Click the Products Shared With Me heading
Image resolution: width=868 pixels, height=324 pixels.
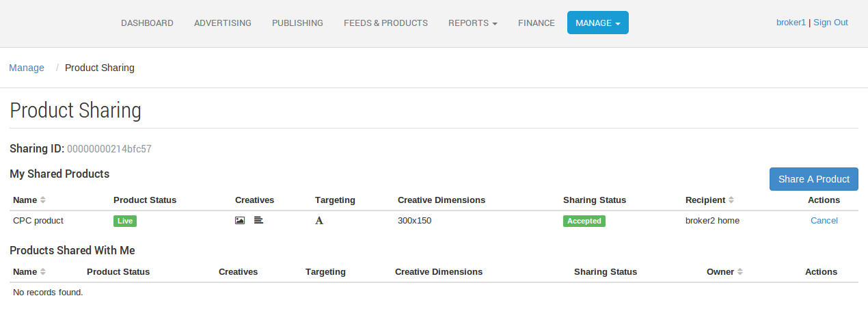point(72,250)
